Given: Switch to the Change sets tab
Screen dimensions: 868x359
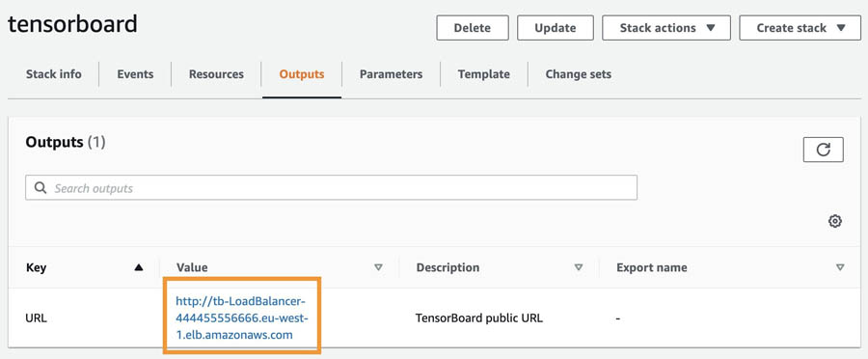Looking at the screenshot, I should (x=578, y=74).
